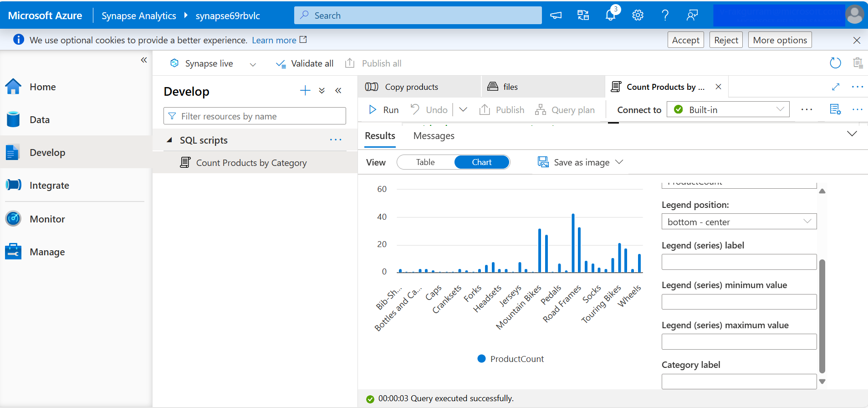Open dropdown arrow next to Undo
This screenshot has height=408, width=868.
pyautogui.click(x=463, y=109)
